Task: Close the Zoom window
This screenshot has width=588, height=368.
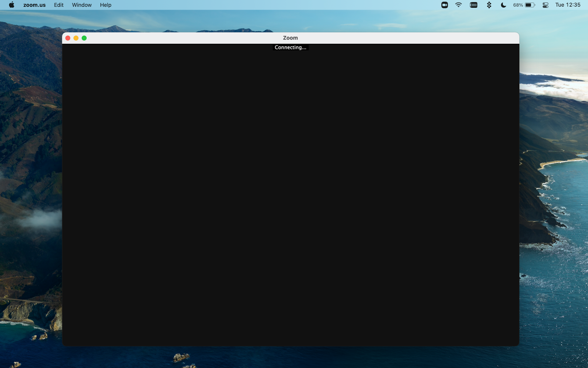Action: tap(68, 38)
